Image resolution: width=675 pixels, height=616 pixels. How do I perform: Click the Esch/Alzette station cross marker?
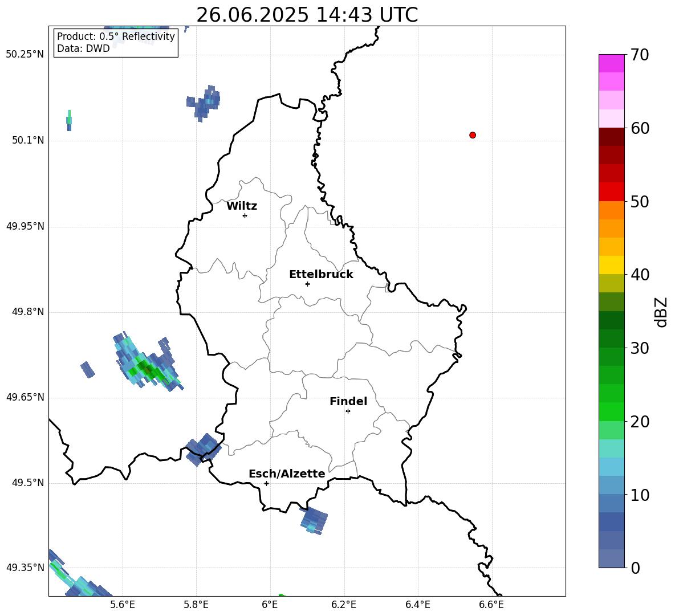[x=266, y=483]
